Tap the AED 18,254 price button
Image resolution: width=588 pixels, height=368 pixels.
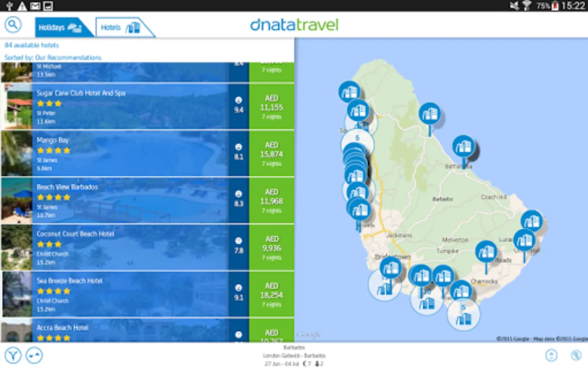(x=272, y=294)
